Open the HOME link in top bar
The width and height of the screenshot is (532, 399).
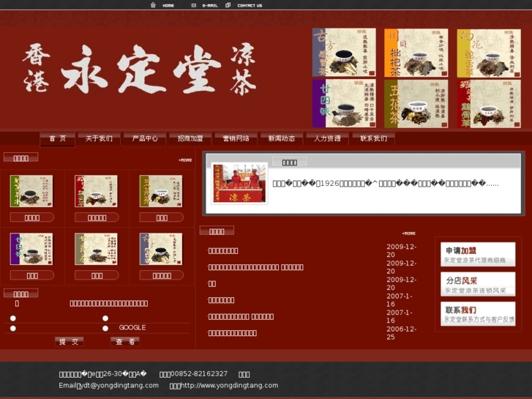pyautogui.click(x=168, y=5)
